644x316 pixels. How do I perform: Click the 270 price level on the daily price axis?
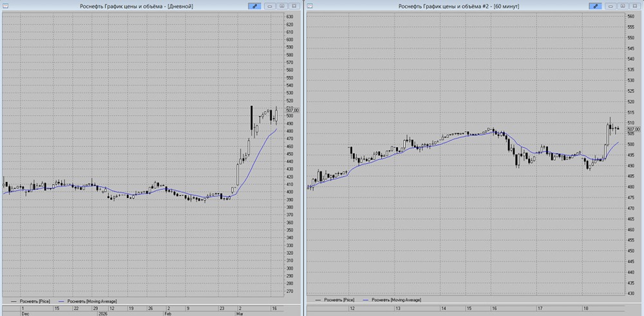pos(290,291)
